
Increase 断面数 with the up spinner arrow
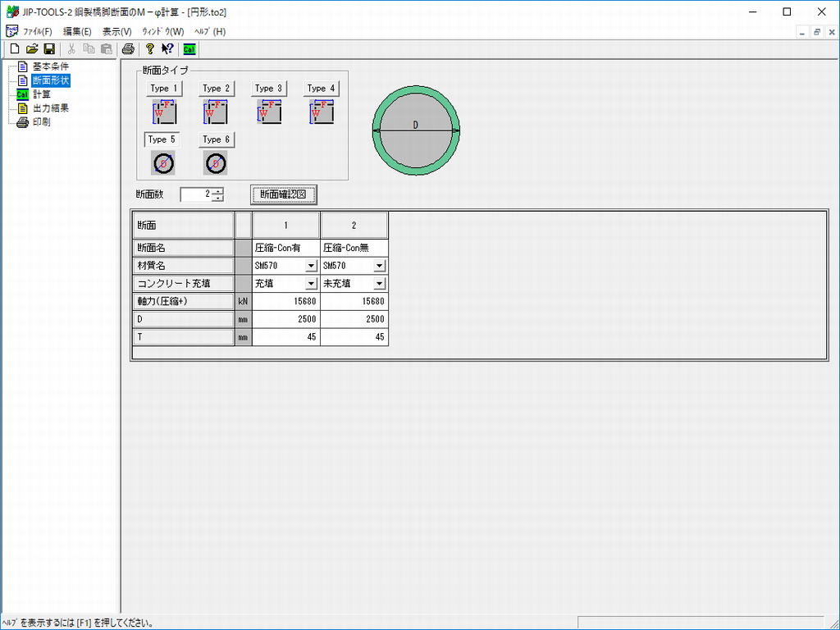tap(217, 191)
